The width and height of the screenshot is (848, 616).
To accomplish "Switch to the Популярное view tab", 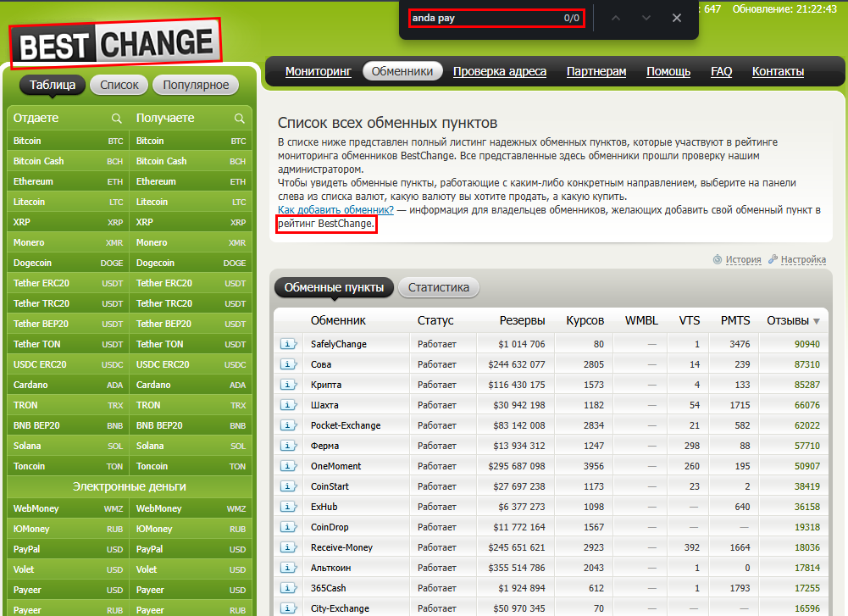I will click(196, 85).
